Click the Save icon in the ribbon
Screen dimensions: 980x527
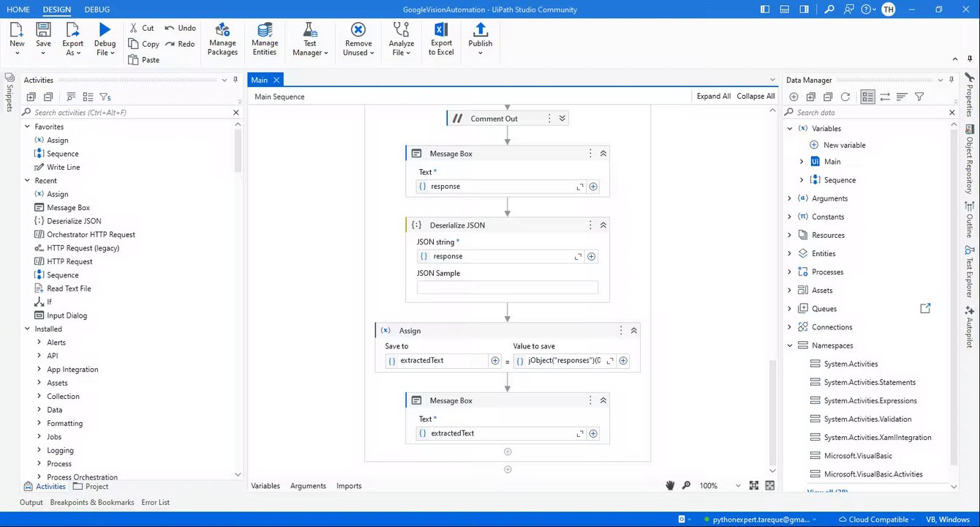tap(43, 29)
